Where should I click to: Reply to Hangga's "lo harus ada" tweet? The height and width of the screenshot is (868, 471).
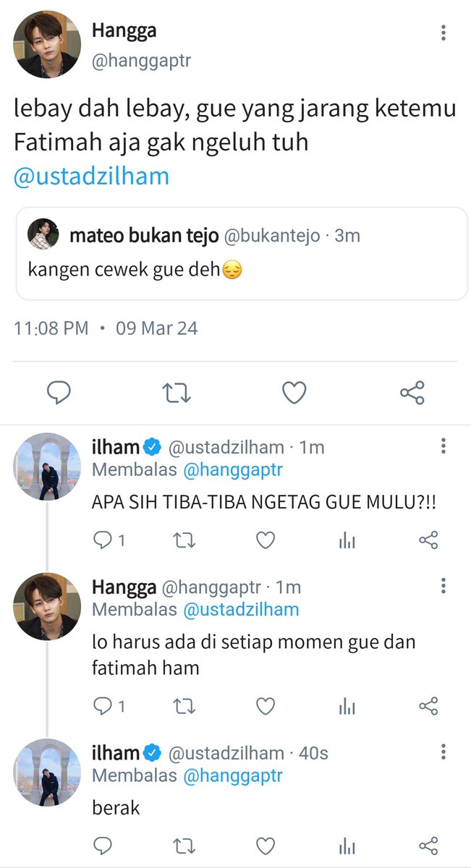click(x=103, y=705)
